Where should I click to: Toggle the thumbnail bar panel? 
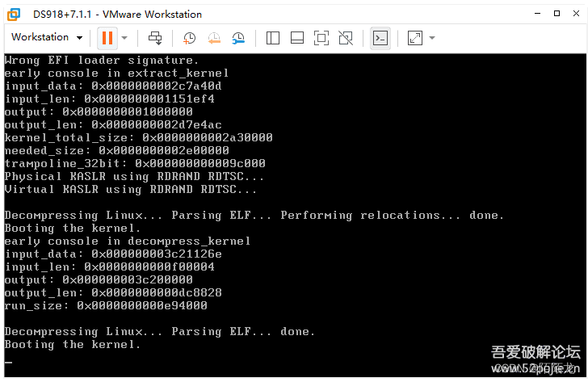[x=297, y=38]
